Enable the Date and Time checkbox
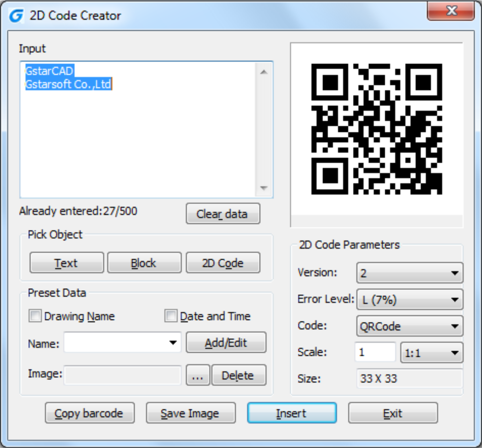Screen dimensions: 482x448 point(170,315)
